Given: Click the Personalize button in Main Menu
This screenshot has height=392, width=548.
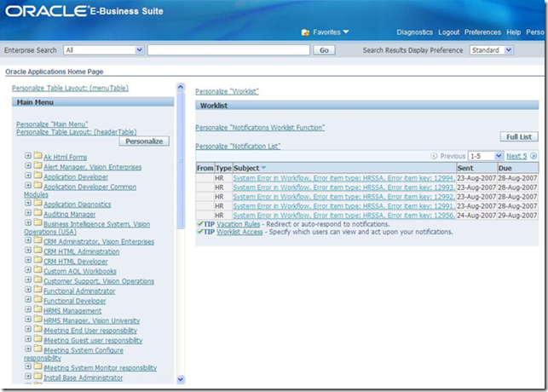Looking at the screenshot, I should tap(144, 141).
